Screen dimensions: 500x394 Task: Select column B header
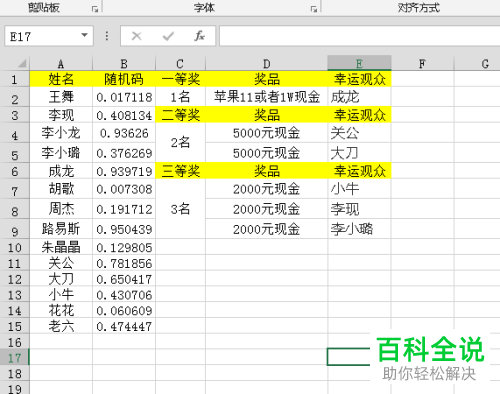(x=124, y=63)
